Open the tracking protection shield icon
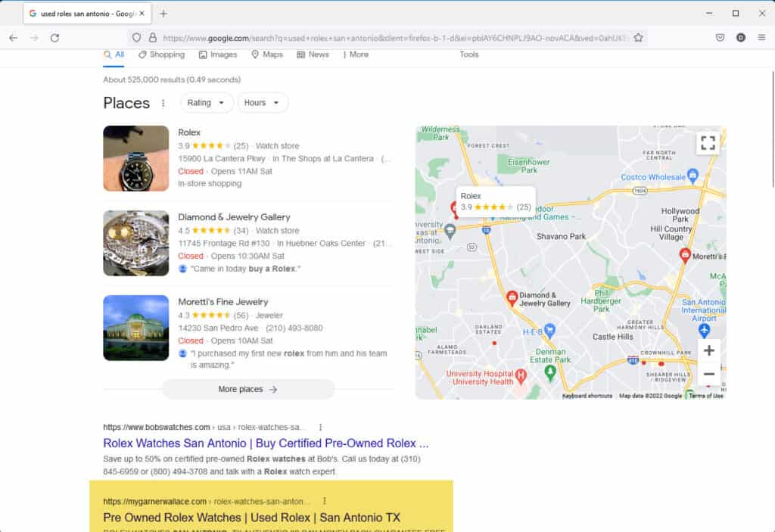Viewport: 775px width, 532px height. click(x=137, y=38)
